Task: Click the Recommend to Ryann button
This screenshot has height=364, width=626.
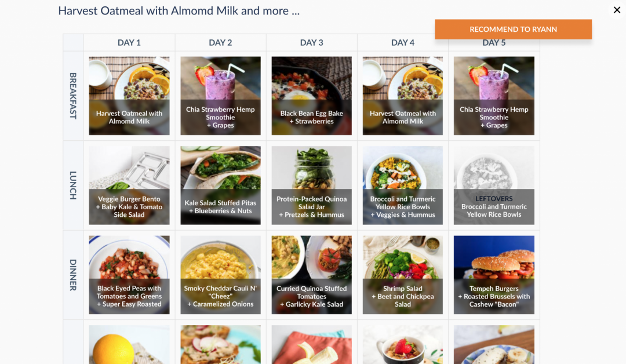Action: pos(513,30)
